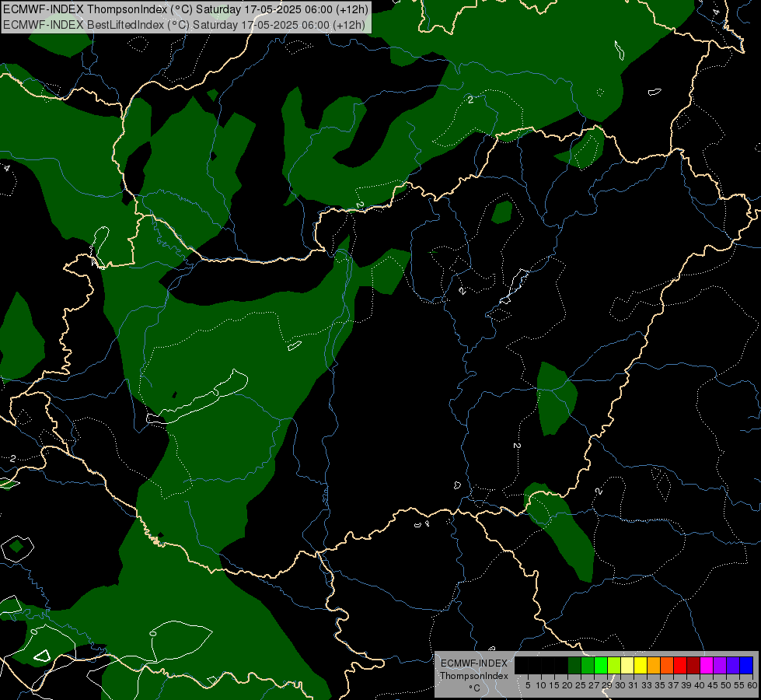Click the legend tick value 40

click(700, 685)
